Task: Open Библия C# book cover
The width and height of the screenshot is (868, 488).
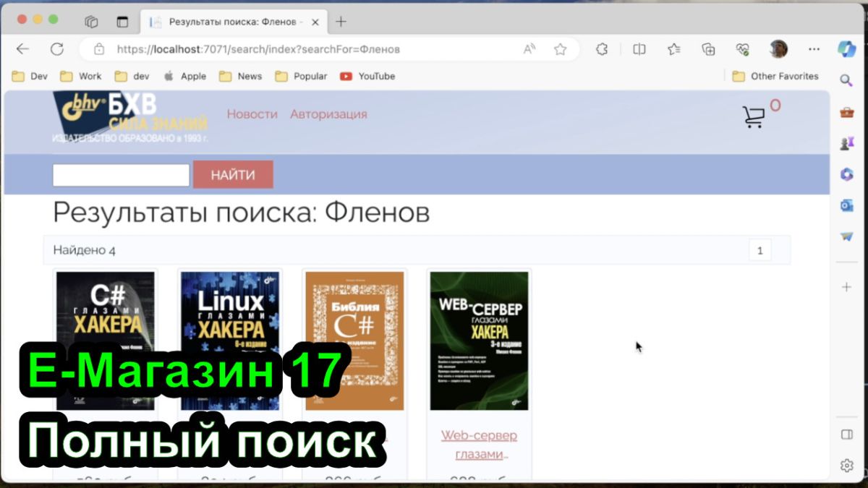Action: 354,341
